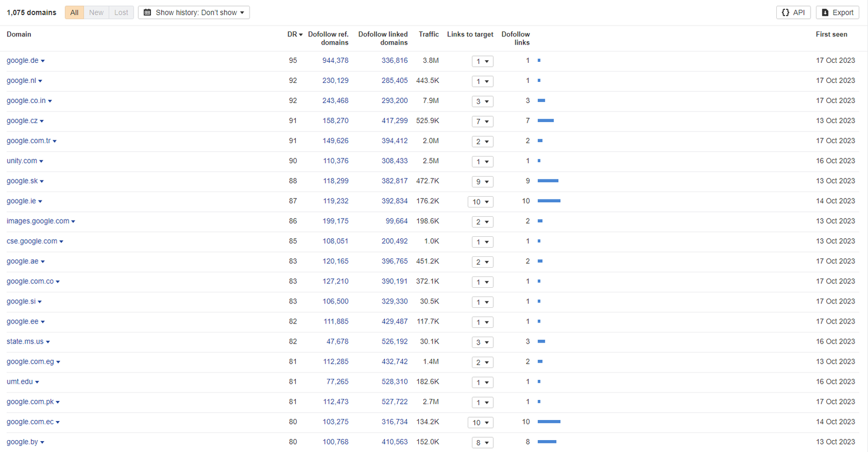Click the 77,265 ref. domains for umt.edu
The height and width of the screenshot is (452, 868).
pyautogui.click(x=337, y=382)
